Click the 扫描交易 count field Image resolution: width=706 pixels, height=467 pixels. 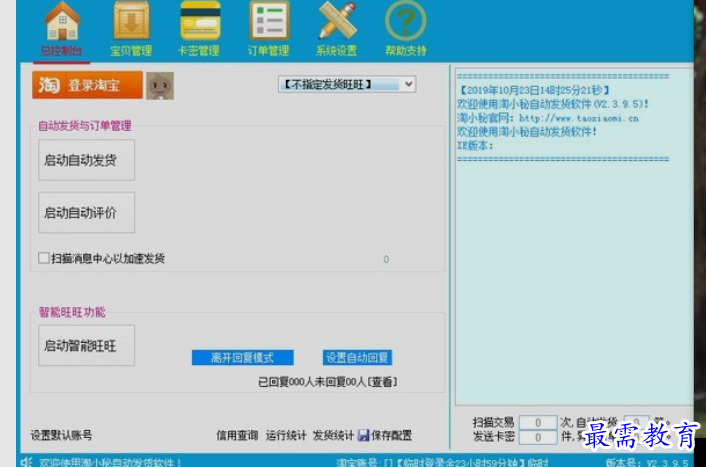(538, 422)
